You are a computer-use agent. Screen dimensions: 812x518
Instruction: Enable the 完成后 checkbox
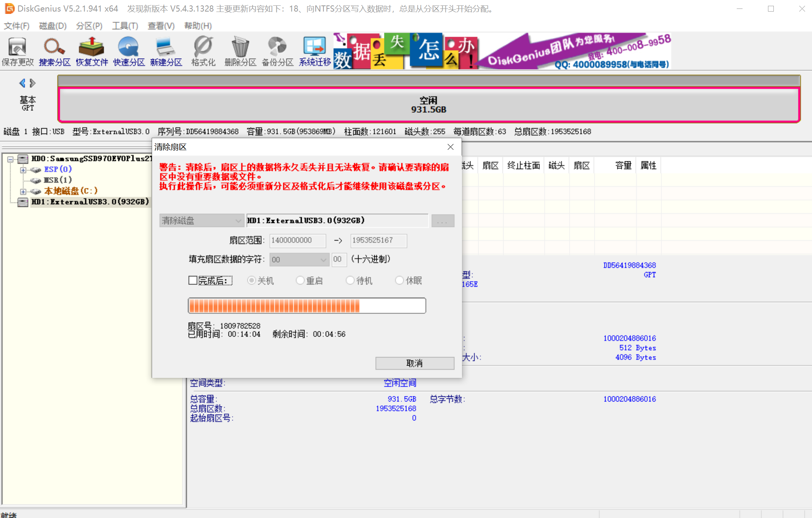click(193, 280)
